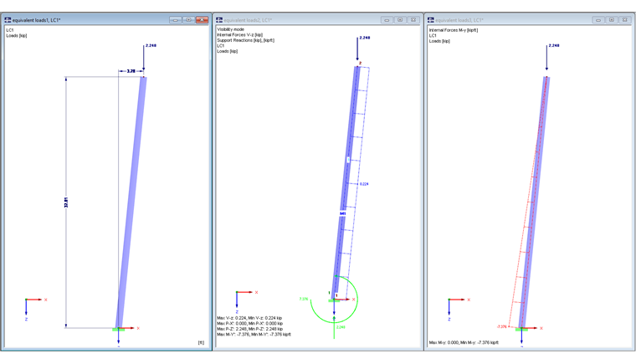Click the 3.28 horizontal dimension label
This screenshot has width=636, height=364.
pos(131,71)
